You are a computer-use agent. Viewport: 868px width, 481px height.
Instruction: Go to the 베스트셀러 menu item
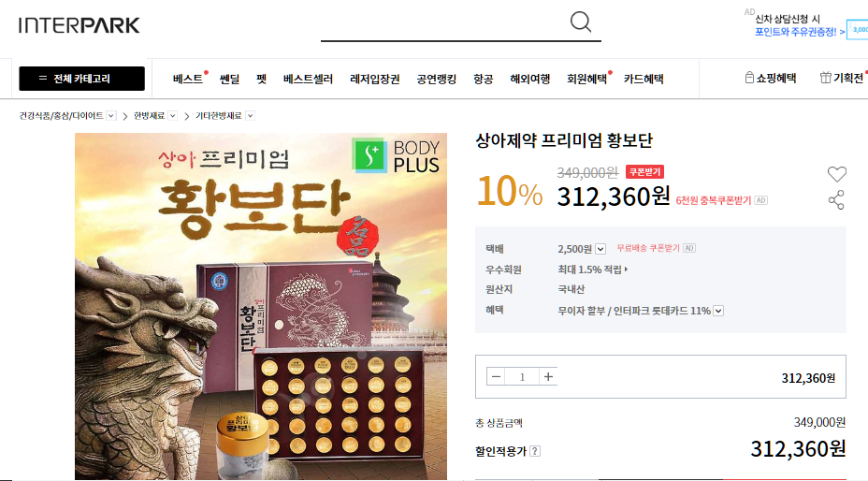(x=308, y=79)
